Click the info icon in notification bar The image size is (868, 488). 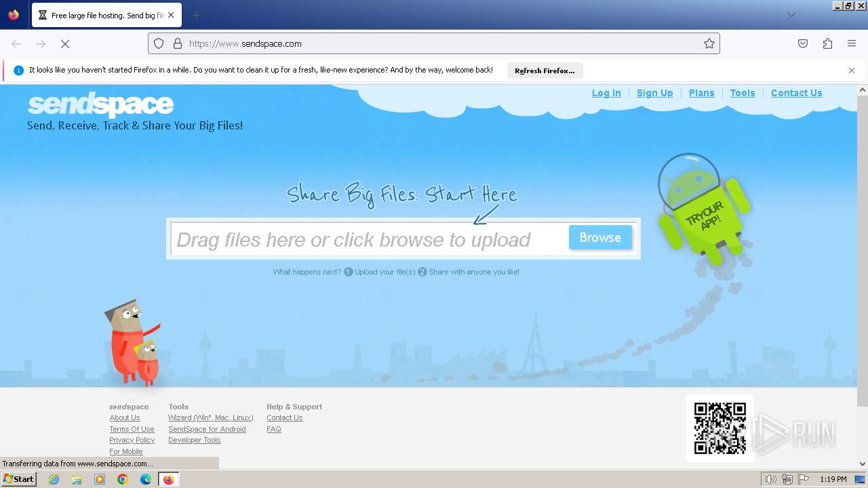point(19,70)
